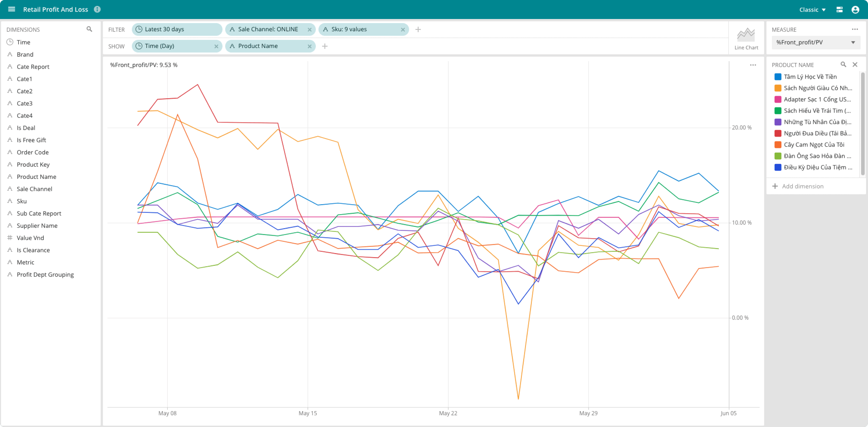This screenshot has width=868, height=427.
Task: Open the chart three-dot options menu
Action: coord(753,65)
